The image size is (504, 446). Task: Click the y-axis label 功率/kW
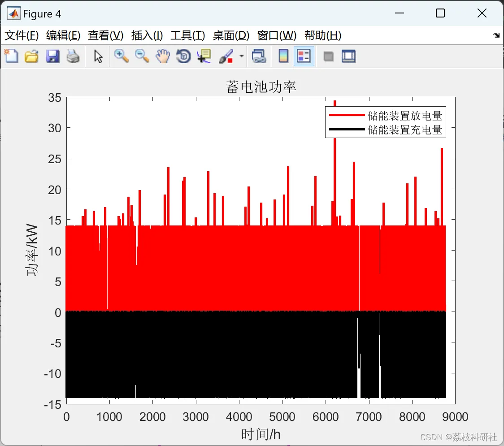[32, 250]
